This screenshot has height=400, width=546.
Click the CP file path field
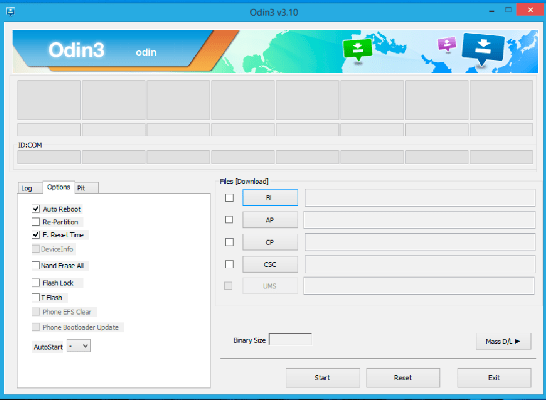420,242
